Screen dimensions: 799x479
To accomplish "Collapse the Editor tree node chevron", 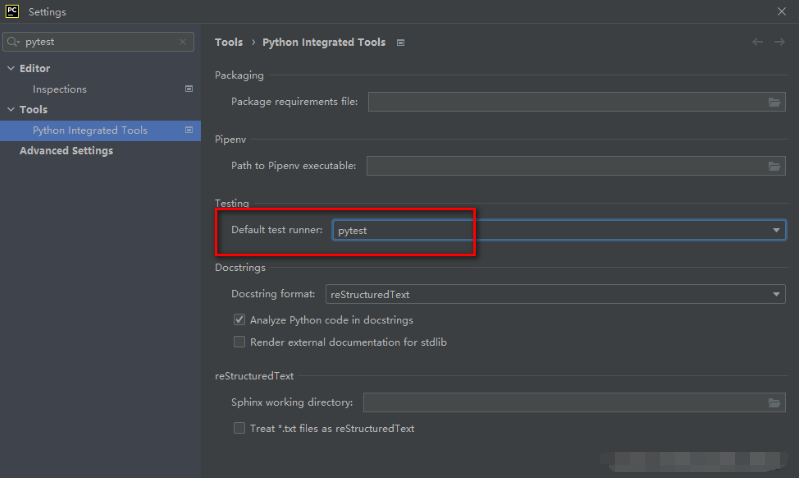I will [11, 68].
